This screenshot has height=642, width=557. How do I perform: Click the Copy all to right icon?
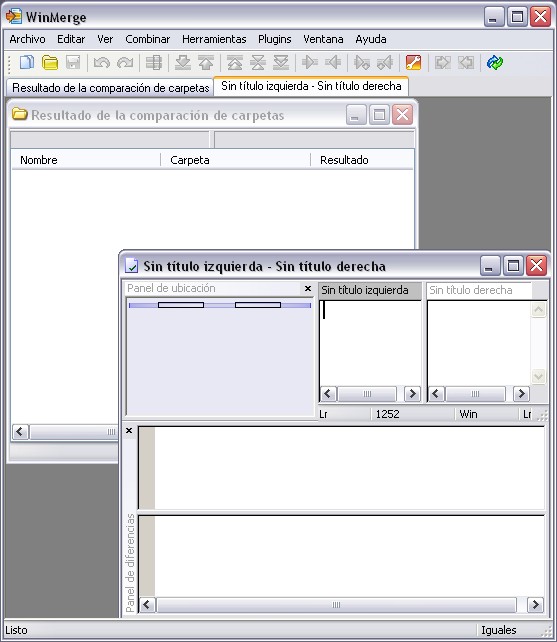pyautogui.click(x=442, y=63)
